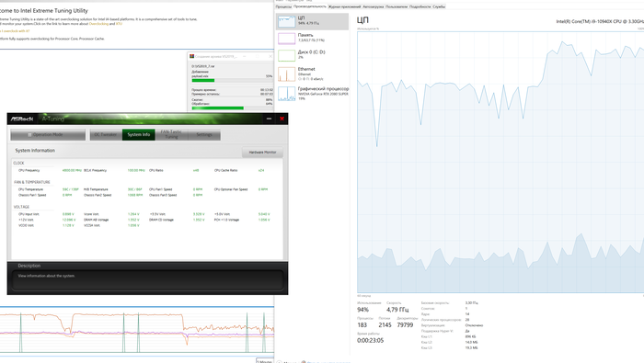The width and height of the screenshot is (644, 363).
Task: Open the FAN-Tastic Tuning tab
Action: [x=171, y=134]
